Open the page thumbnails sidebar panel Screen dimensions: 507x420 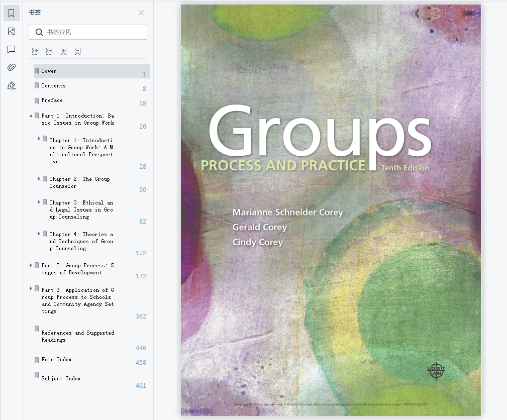pyautogui.click(x=12, y=31)
